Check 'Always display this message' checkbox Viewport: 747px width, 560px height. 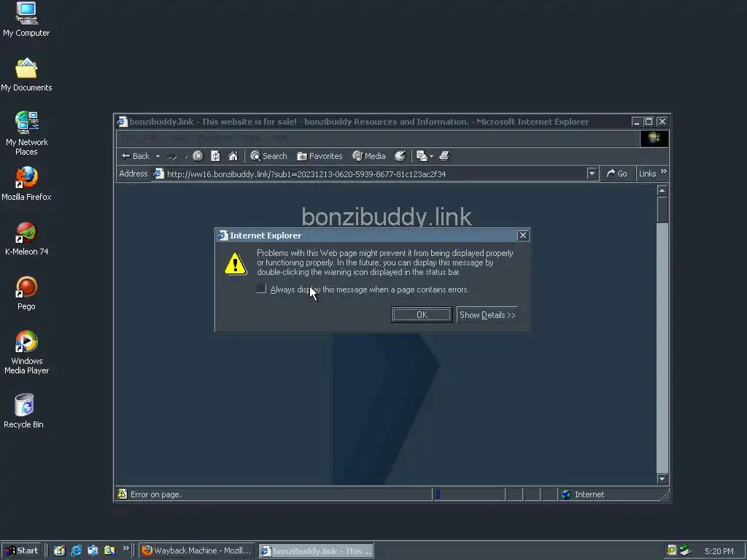pyautogui.click(x=261, y=289)
